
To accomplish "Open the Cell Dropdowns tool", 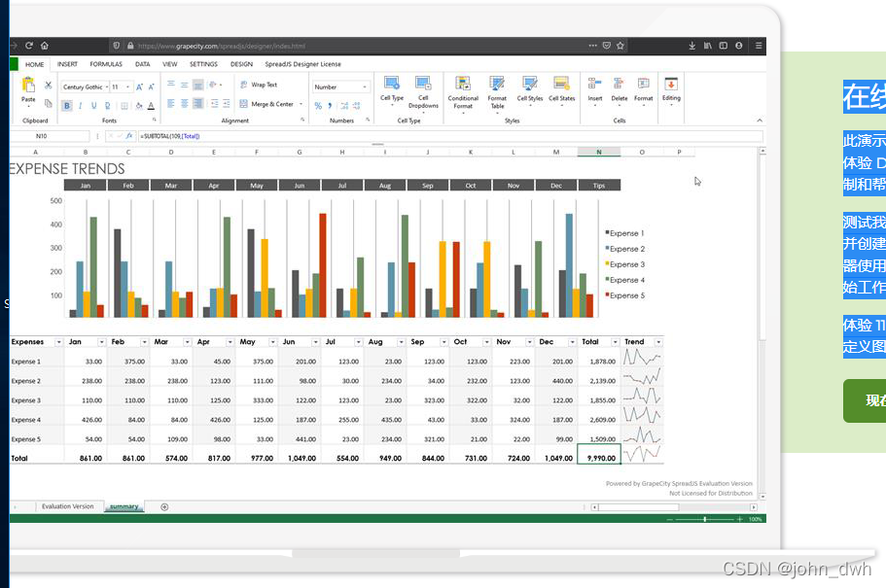I will pos(422,83).
